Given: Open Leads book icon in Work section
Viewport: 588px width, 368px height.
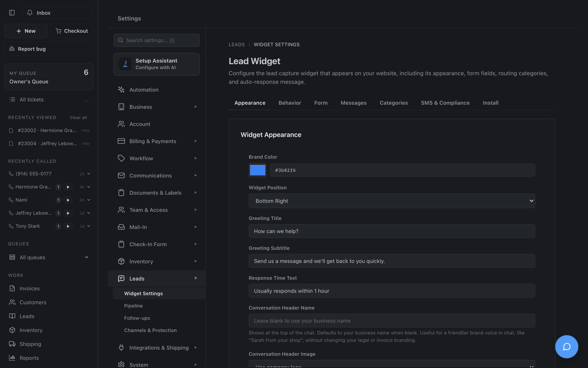Looking at the screenshot, I should (x=12, y=316).
